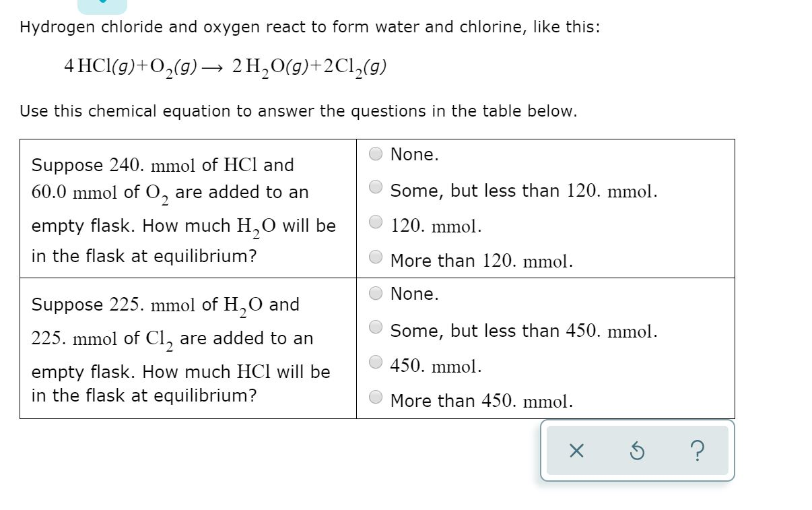
Task: Select the "450. mmol." answer choice
Action: 375,362
